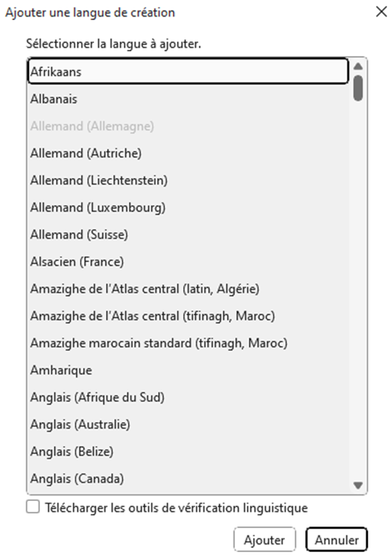This screenshot has height=557, width=392.
Task: Select Alsacien (France)
Action: (x=188, y=262)
